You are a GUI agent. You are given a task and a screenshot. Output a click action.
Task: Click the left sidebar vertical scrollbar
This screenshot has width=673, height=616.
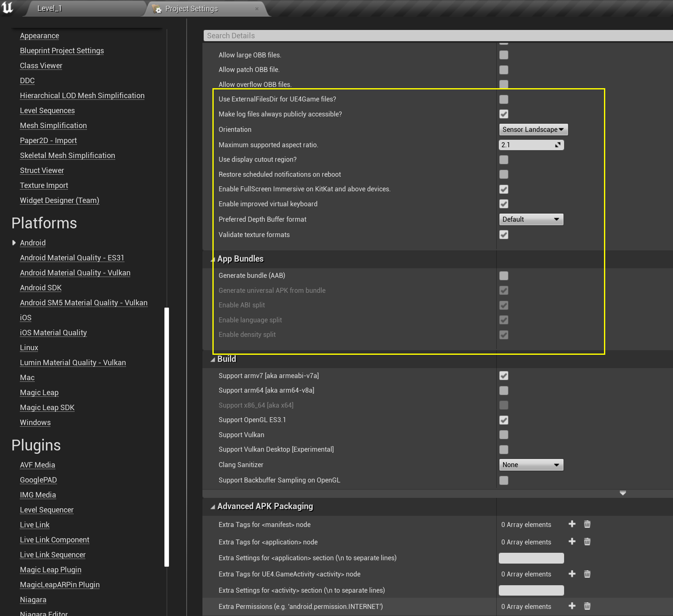(167, 437)
